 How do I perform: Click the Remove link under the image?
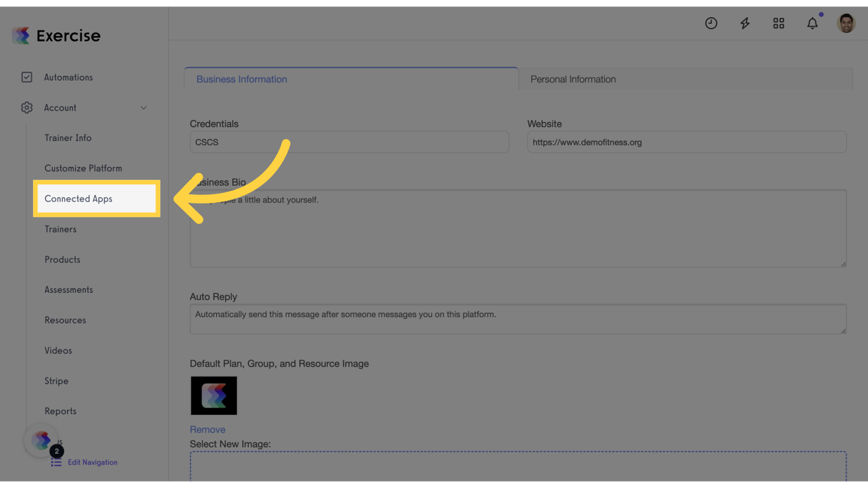pos(207,429)
